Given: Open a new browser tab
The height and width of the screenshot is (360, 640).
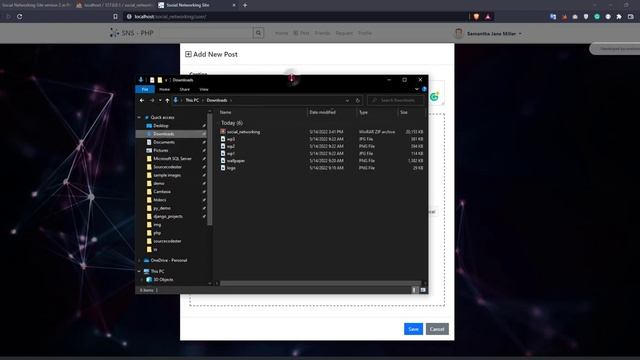Looking at the screenshot, I should pyautogui.click(x=245, y=5).
